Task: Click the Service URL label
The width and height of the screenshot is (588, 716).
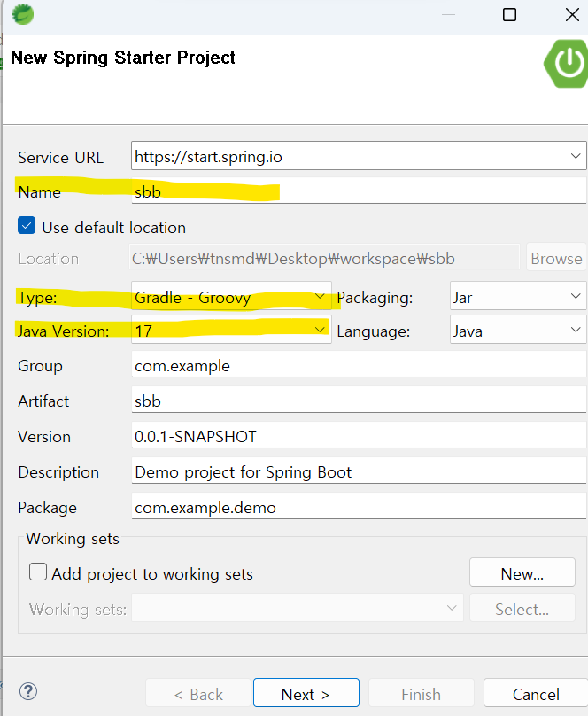Action: click(x=61, y=158)
